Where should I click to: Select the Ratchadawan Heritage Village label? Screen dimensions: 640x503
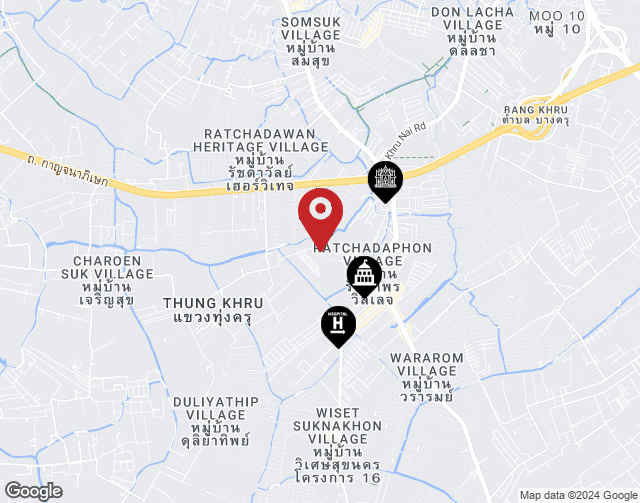pos(261,160)
